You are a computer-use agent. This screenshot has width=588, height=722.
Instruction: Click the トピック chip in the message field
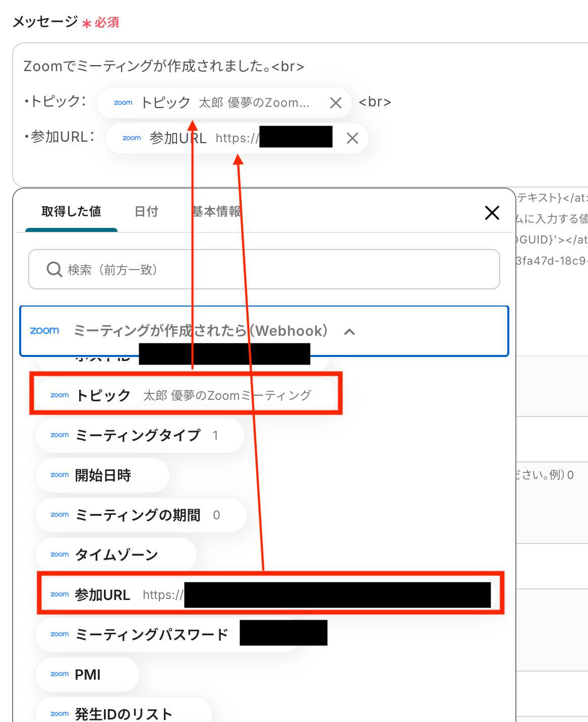pos(224,103)
